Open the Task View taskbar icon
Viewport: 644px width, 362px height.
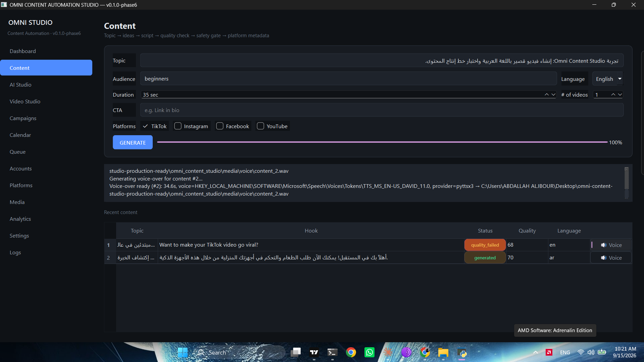click(296, 352)
